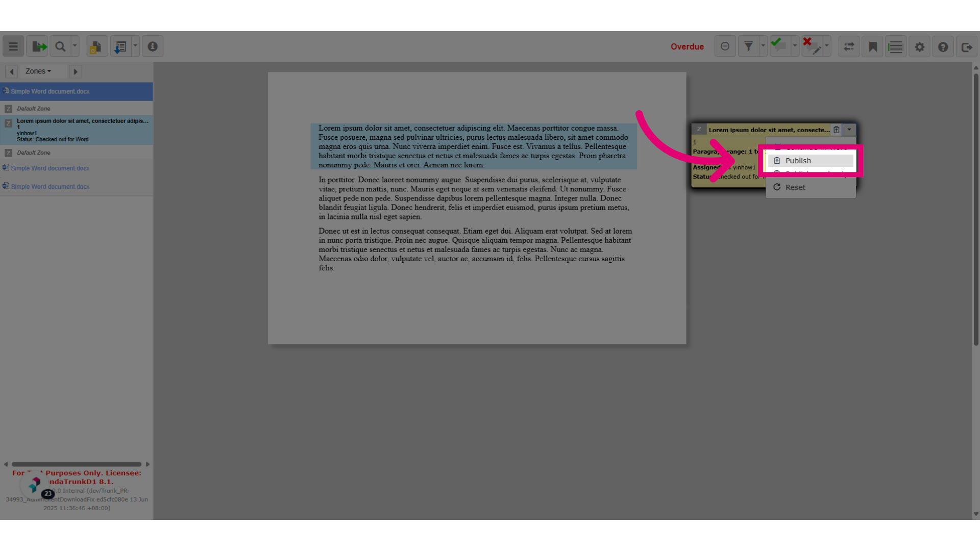
Task: Choose Reset from the zone menu
Action: point(811,187)
